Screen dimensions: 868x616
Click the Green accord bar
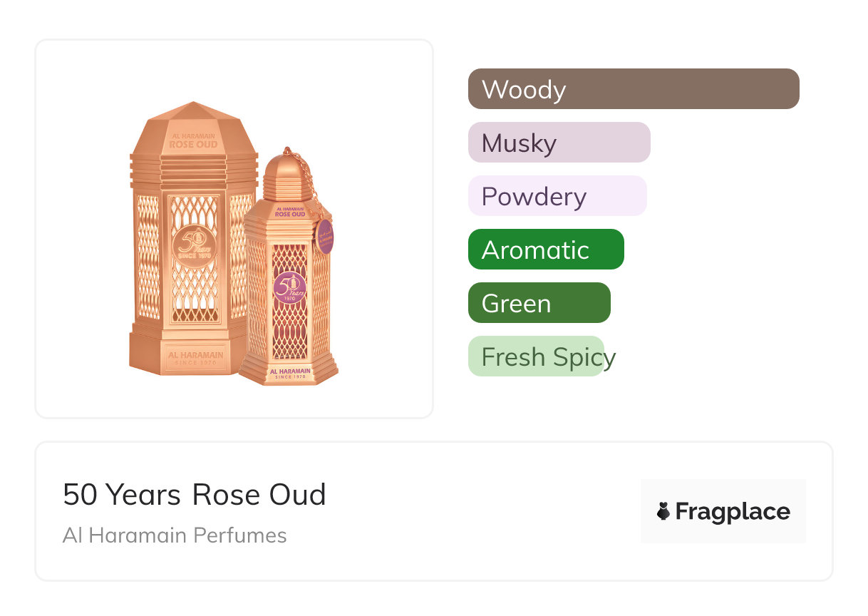pyautogui.click(x=539, y=303)
